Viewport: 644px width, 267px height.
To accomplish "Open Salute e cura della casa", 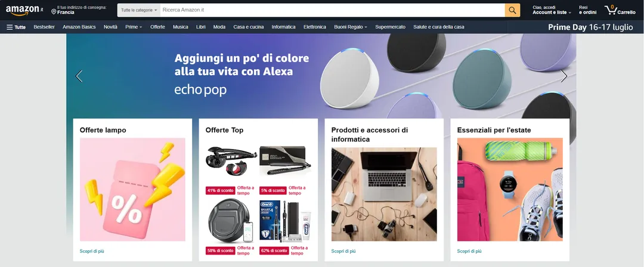I will tap(439, 27).
